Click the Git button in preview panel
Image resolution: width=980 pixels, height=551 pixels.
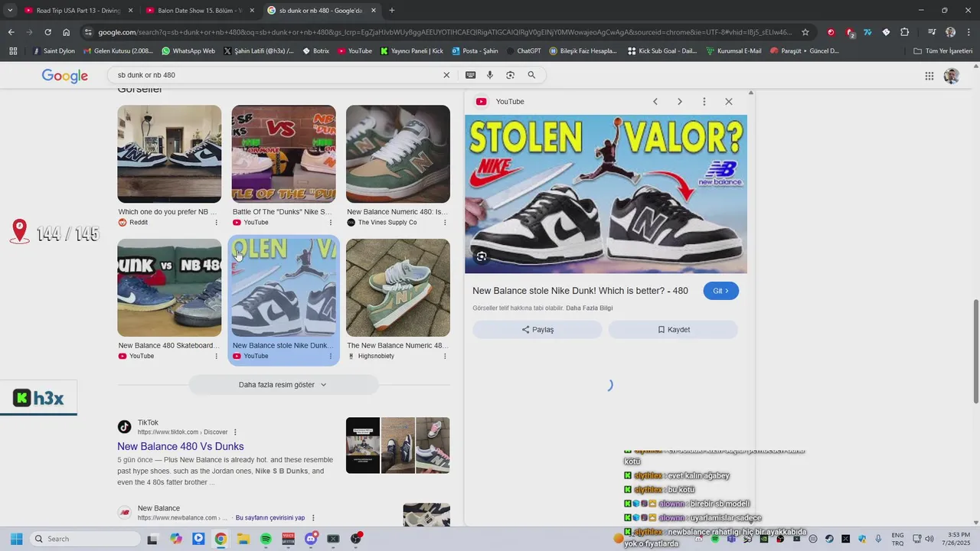click(x=720, y=291)
